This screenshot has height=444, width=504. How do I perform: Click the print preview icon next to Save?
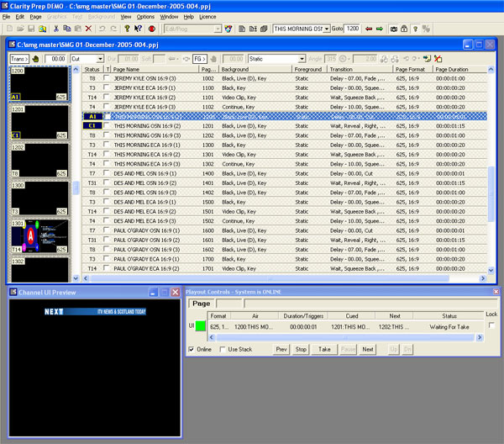[42, 29]
